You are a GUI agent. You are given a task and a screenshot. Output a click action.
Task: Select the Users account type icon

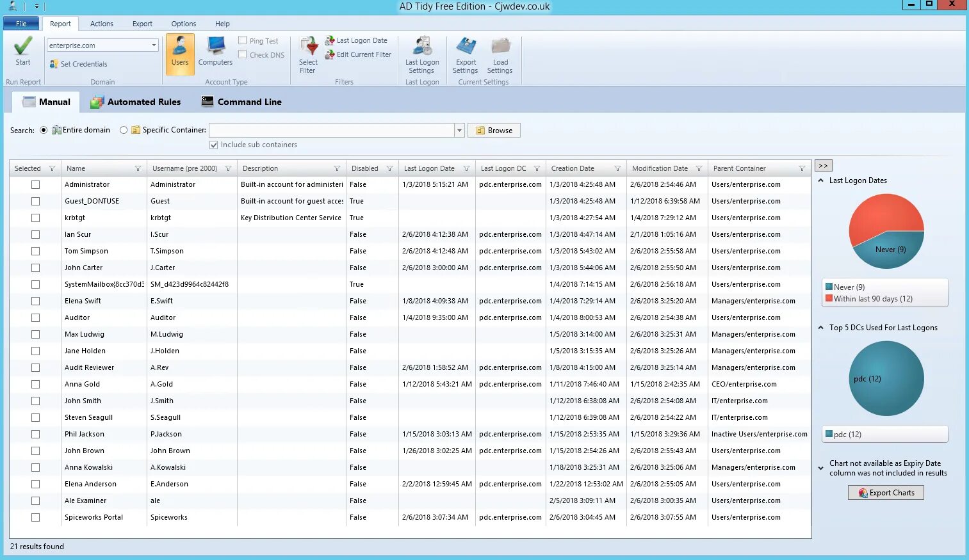pos(180,46)
